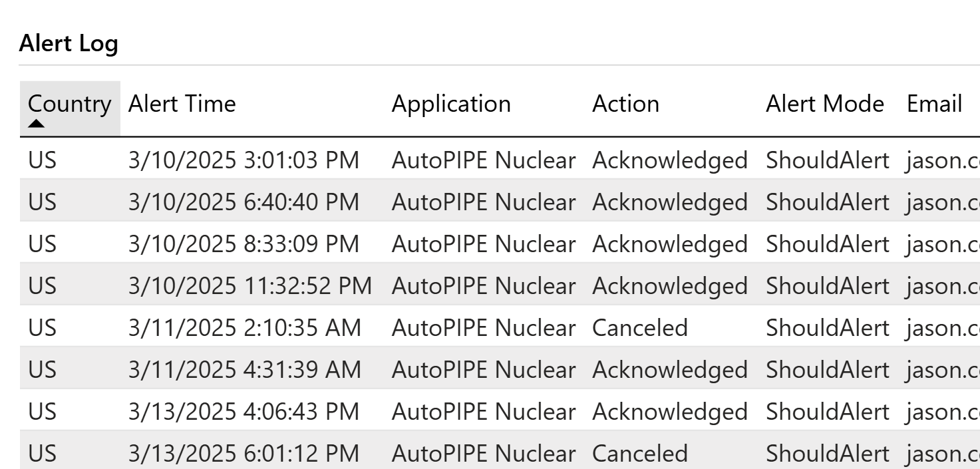The height and width of the screenshot is (469, 980).
Task: Click ShouldAlert in the 4:31:39 AM row
Action: 827,369
